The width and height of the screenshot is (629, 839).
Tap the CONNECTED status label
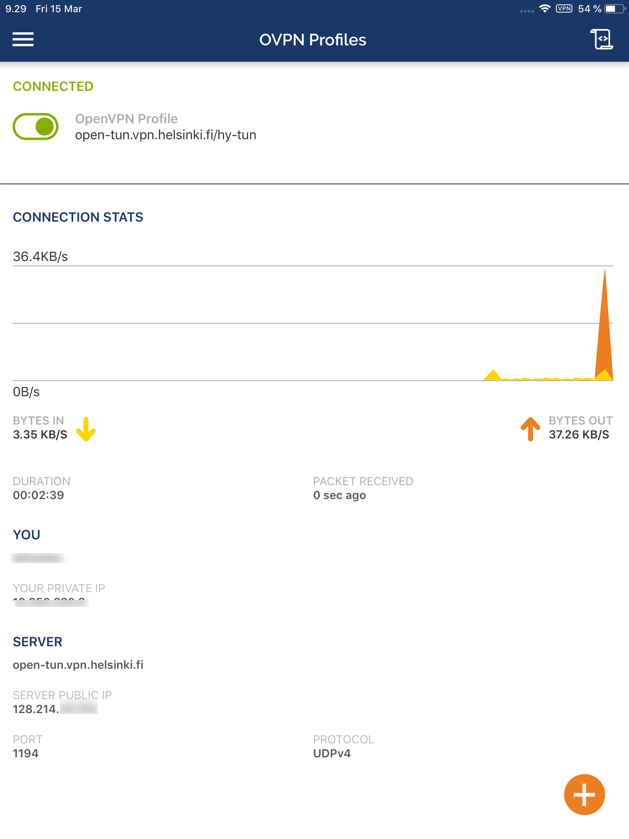pyautogui.click(x=53, y=86)
